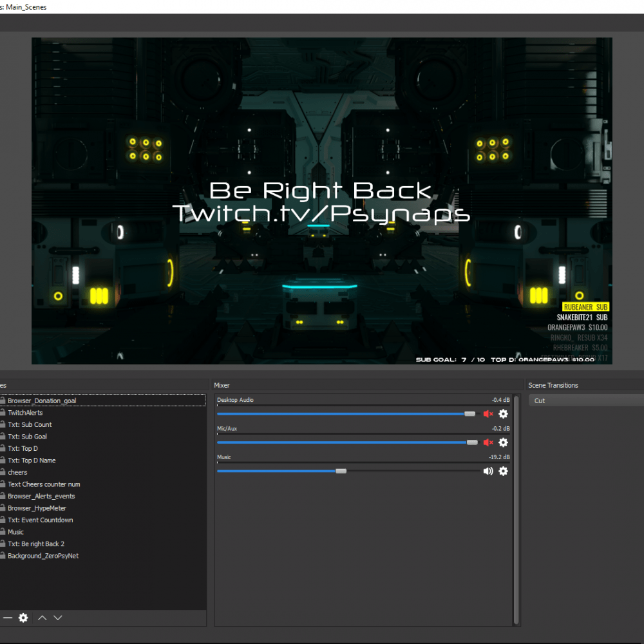This screenshot has height=644, width=644.
Task: Select the TwitchAlerts source name
Action: tap(25, 412)
